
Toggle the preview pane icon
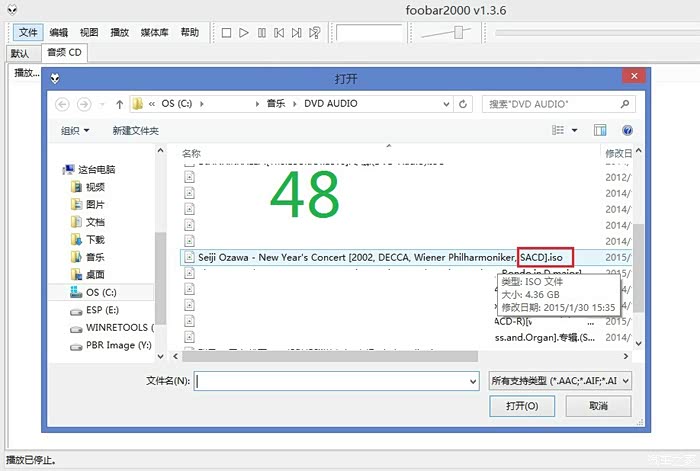coord(601,130)
